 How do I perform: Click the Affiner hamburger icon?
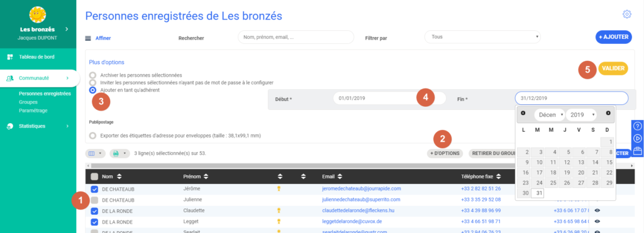point(87,38)
